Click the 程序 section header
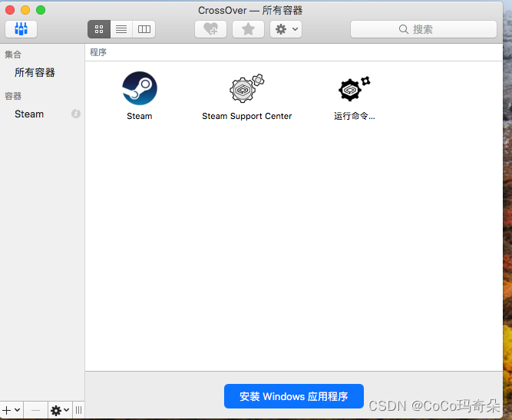The height and width of the screenshot is (420, 512). (98, 52)
